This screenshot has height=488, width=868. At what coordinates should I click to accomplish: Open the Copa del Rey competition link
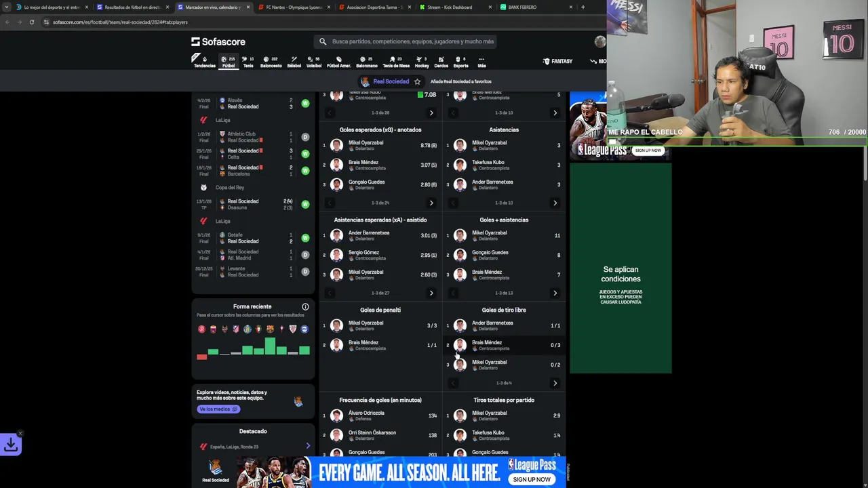tap(230, 188)
